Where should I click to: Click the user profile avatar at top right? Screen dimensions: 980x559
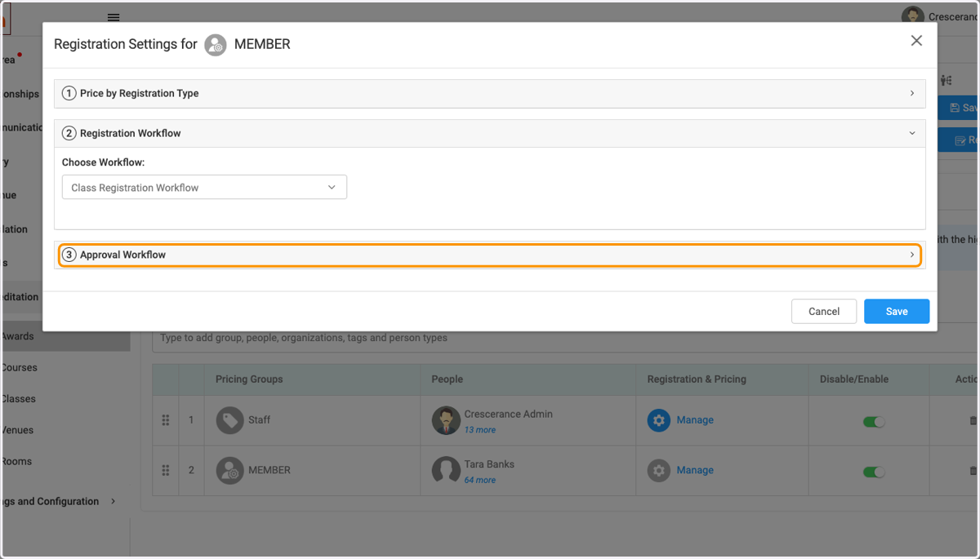(912, 16)
